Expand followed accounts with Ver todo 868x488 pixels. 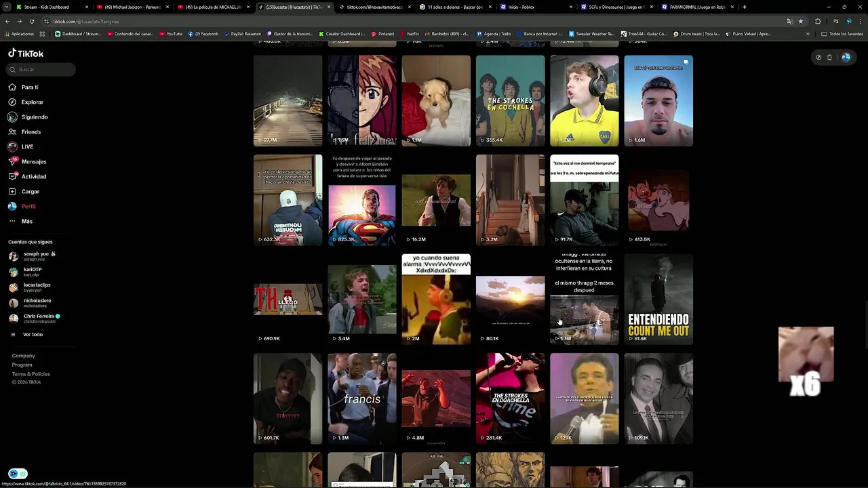point(27,334)
